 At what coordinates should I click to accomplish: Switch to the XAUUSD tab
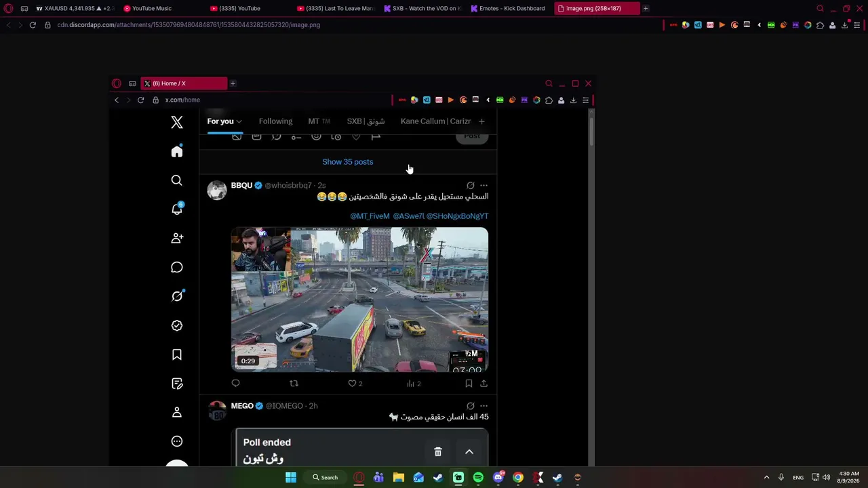click(x=75, y=9)
